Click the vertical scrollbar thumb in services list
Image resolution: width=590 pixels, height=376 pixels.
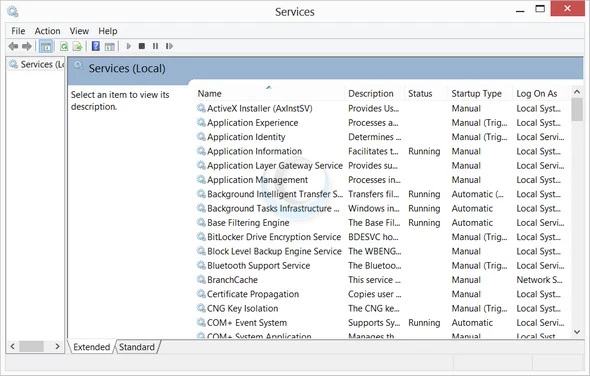577,110
